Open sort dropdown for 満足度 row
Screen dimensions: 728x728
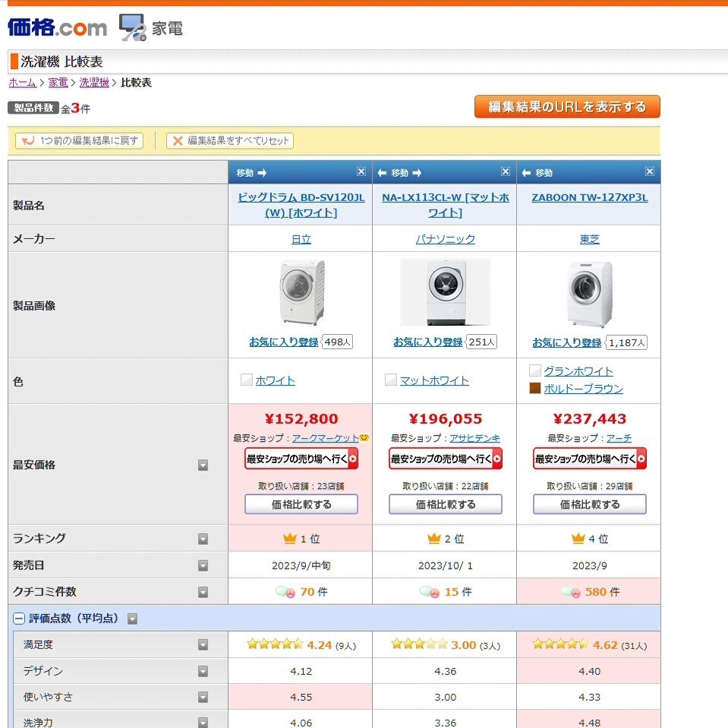click(x=203, y=644)
